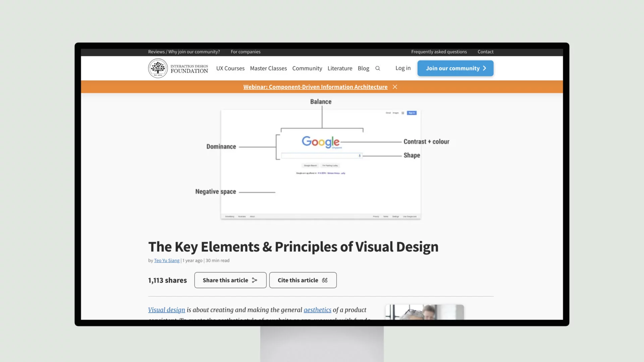Click the article title heading text
Viewport: 644px width, 362px height.
point(293,247)
